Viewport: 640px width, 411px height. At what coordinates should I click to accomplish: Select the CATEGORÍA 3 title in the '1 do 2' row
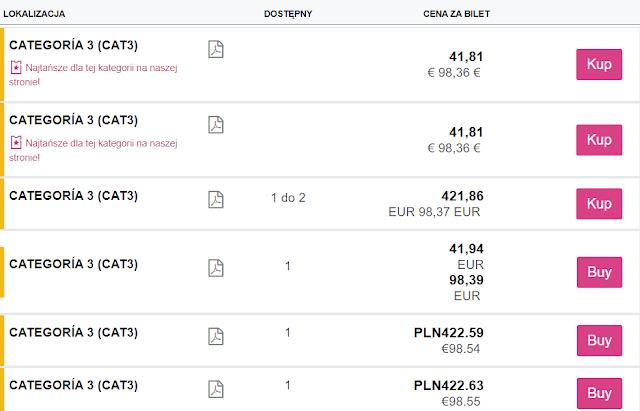(73, 195)
